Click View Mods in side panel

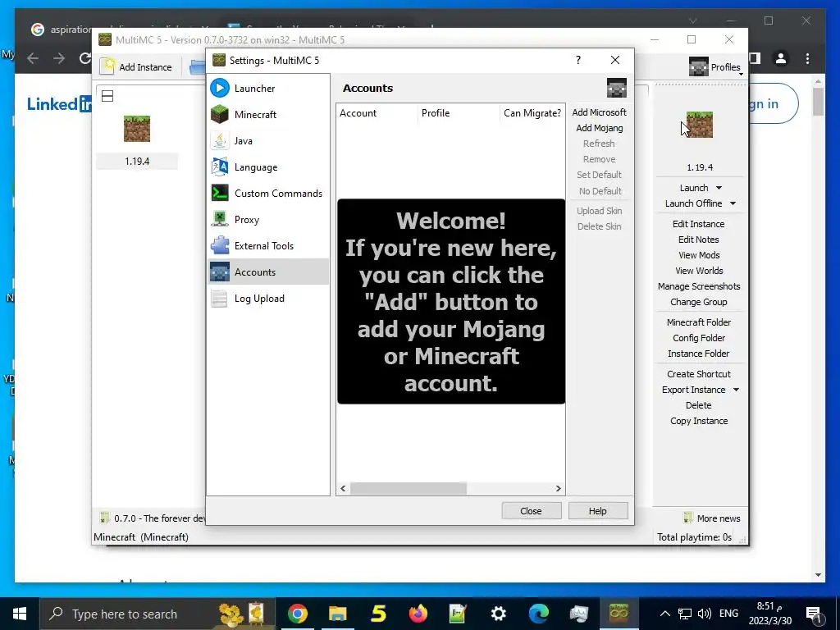tap(699, 255)
